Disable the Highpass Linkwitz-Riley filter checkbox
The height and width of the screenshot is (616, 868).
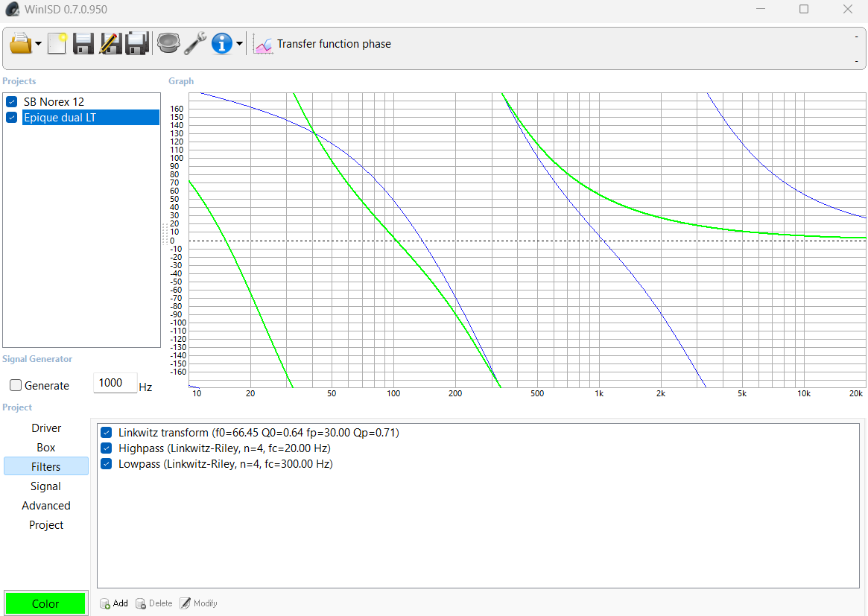click(107, 448)
